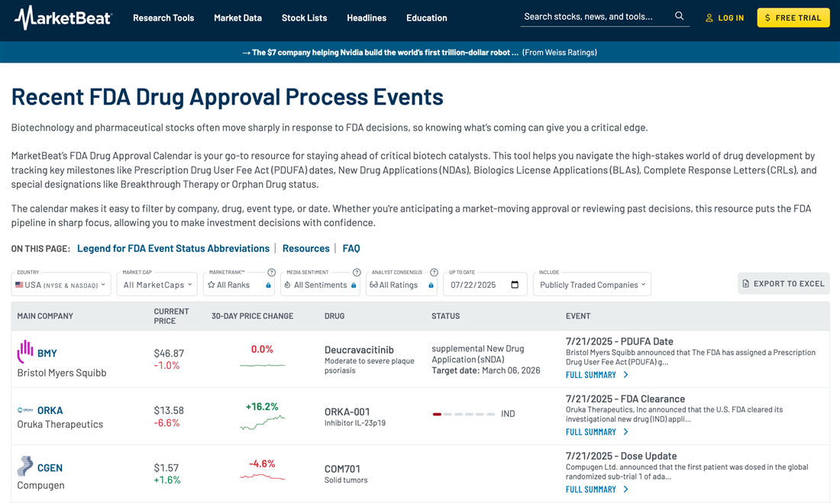Click the MarketBeat logo
Screen dimensions: 840x504
click(x=63, y=17)
